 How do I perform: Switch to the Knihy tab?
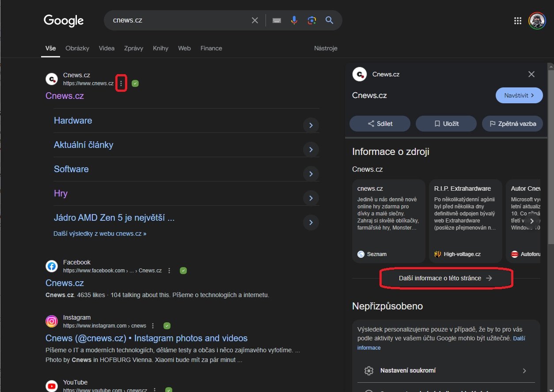(x=161, y=48)
